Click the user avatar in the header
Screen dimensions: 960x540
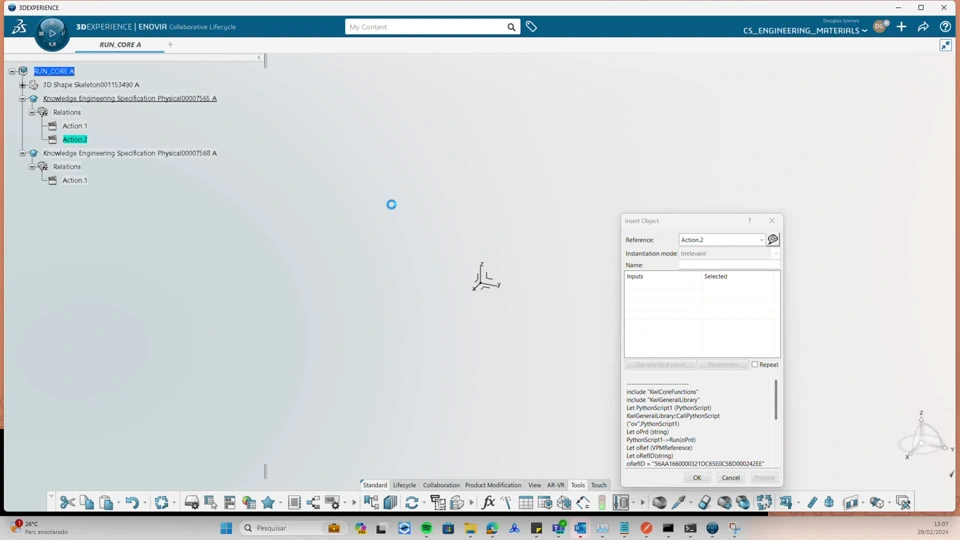[x=880, y=27]
